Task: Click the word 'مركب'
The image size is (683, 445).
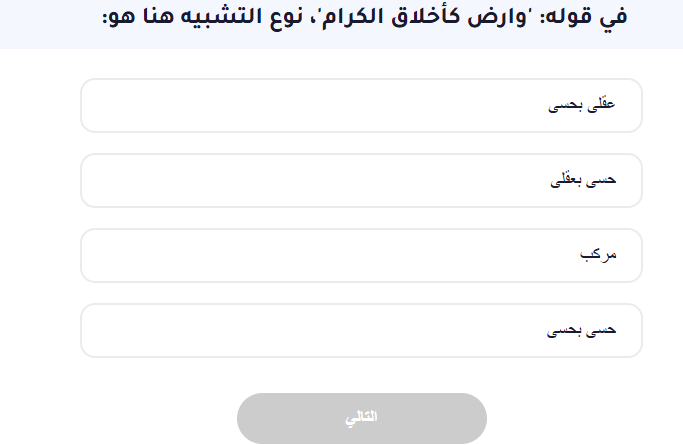Action: pyautogui.click(x=598, y=255)
